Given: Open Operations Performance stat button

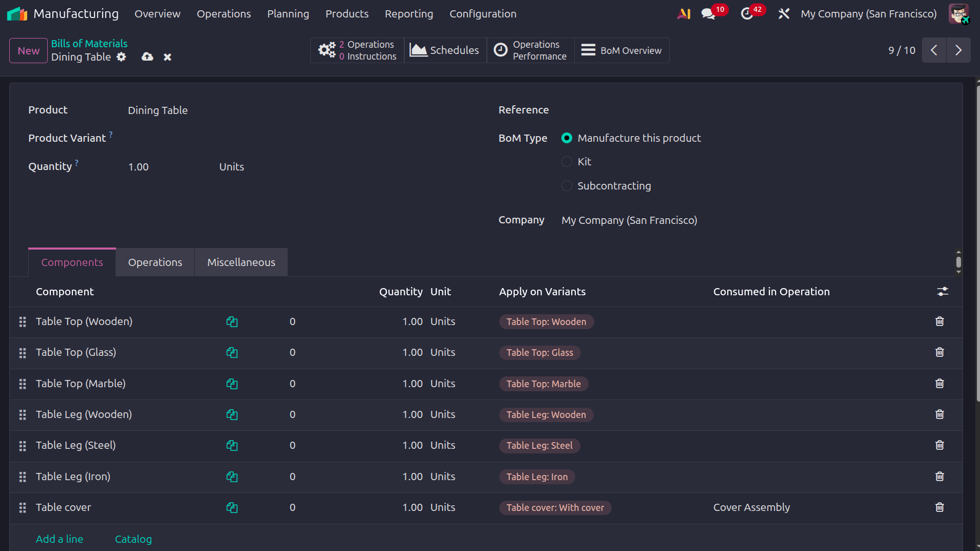Looking at the screenshot, I should click(x=531, y=50).
